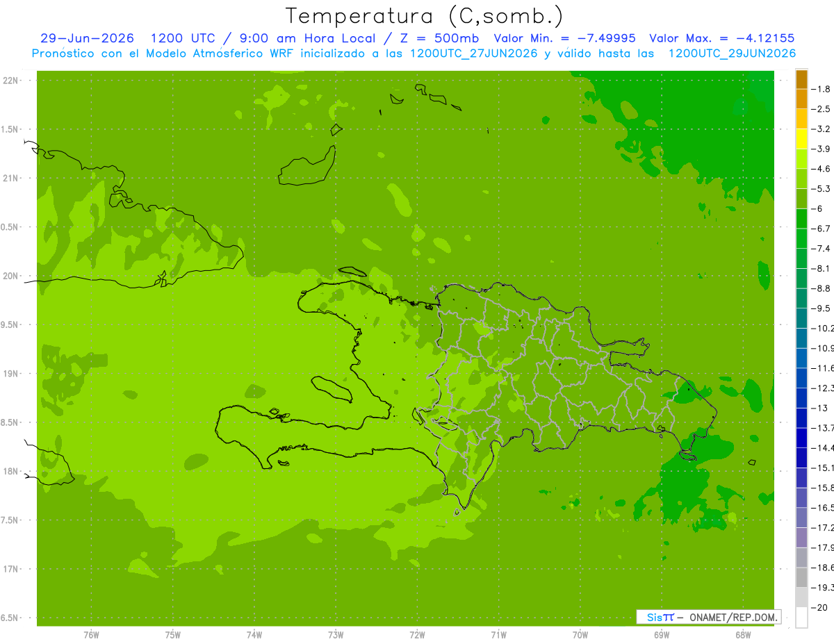
Task: Click the '73W' longitude label
Action: 336,634
